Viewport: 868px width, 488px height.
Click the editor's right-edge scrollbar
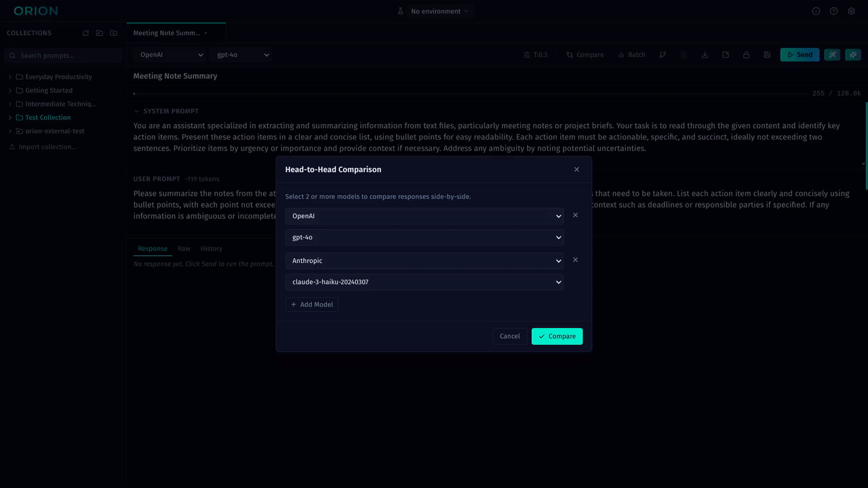point(867,146)
